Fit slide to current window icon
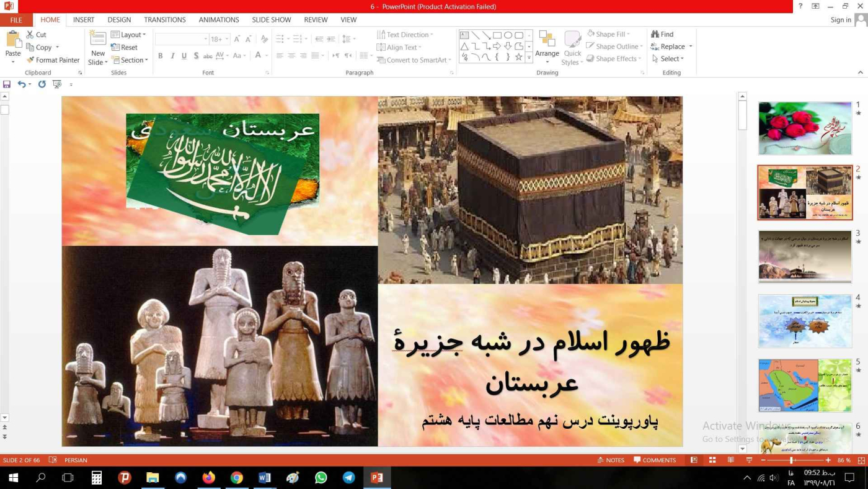This screenshot has width=868, height=489. point(859,460)
